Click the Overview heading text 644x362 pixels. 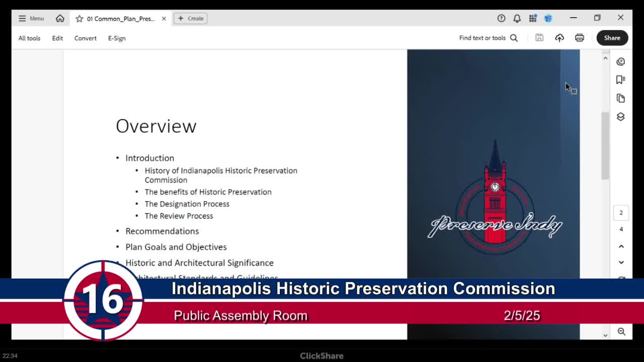coord(156,126)
